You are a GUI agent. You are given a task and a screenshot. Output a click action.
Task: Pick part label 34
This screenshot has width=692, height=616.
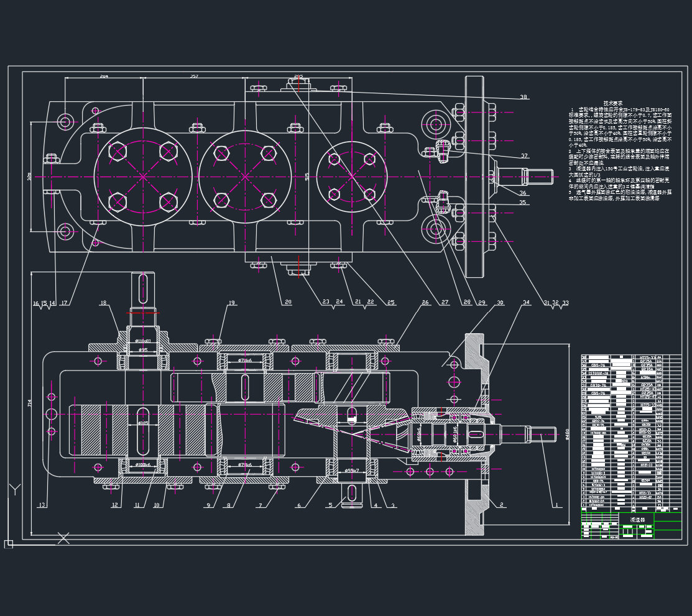[x=526, y=302]
